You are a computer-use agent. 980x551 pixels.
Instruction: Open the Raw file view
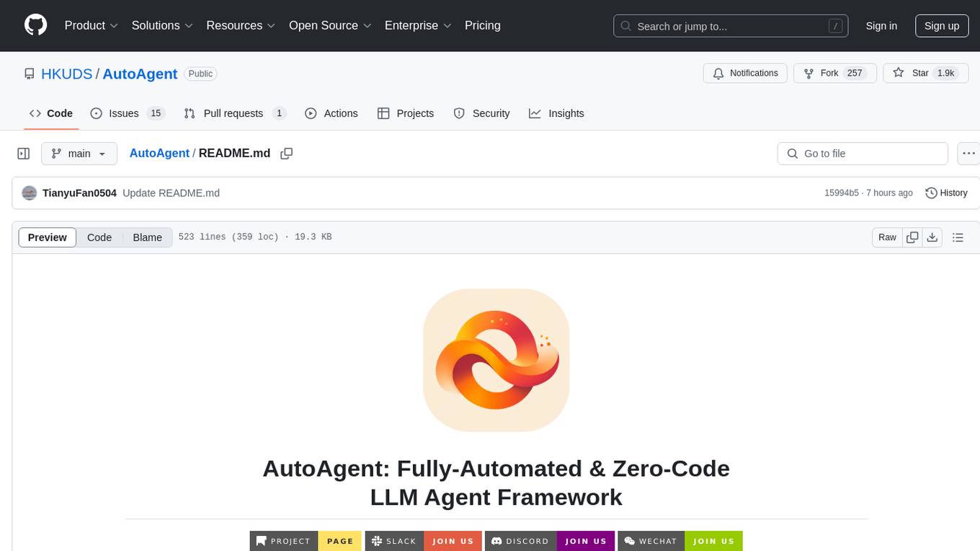(x=887, y=237)
